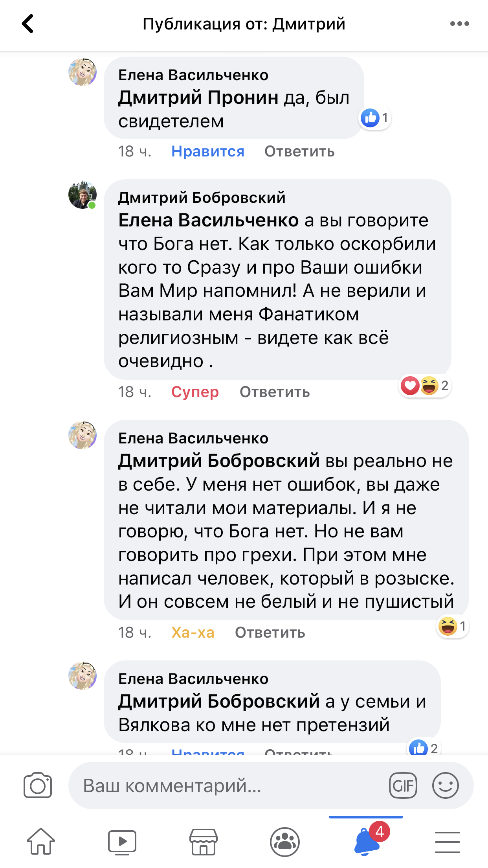The height and width of the screenshot is (868, 488).
Task: Toggle the 'Ха-ха' reaction on Васильченко's comment
Action: click(193, 633)
